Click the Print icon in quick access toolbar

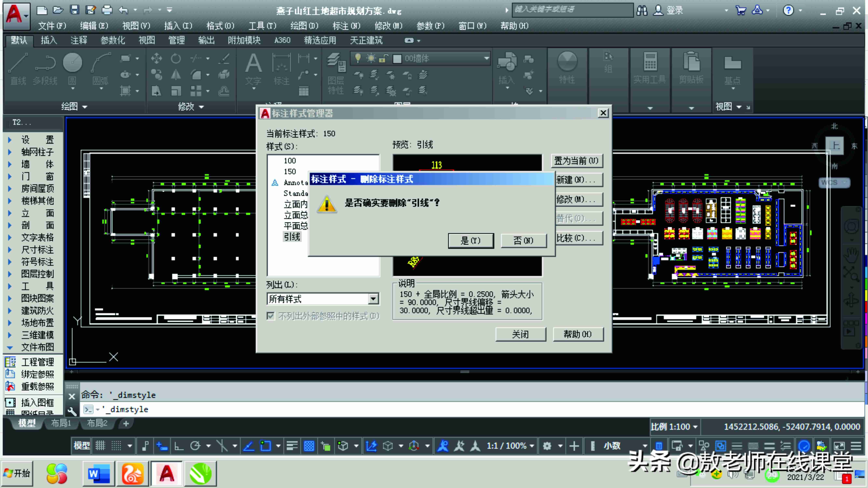point(107,10)
